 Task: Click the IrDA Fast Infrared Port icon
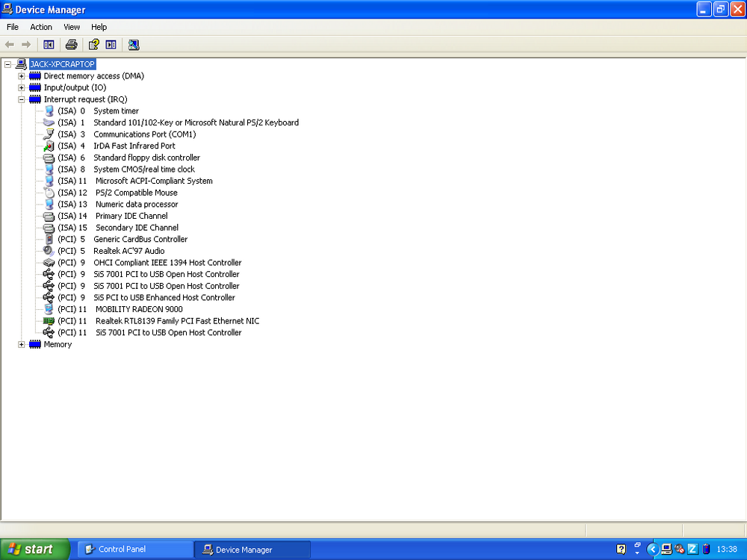pyautogui.click(x=49, y=146)
